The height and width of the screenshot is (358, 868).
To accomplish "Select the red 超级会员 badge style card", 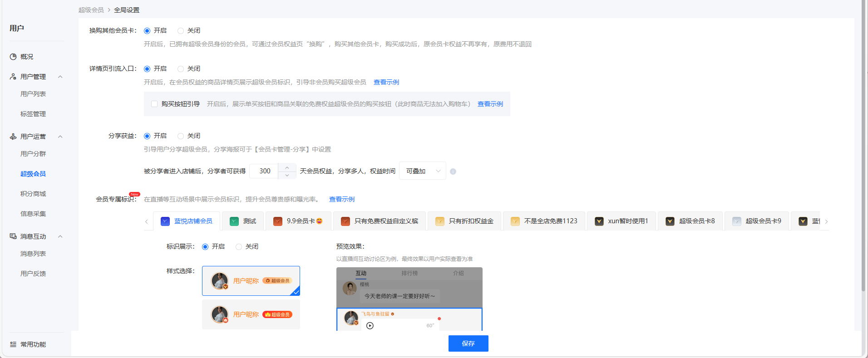I will 251,314.
